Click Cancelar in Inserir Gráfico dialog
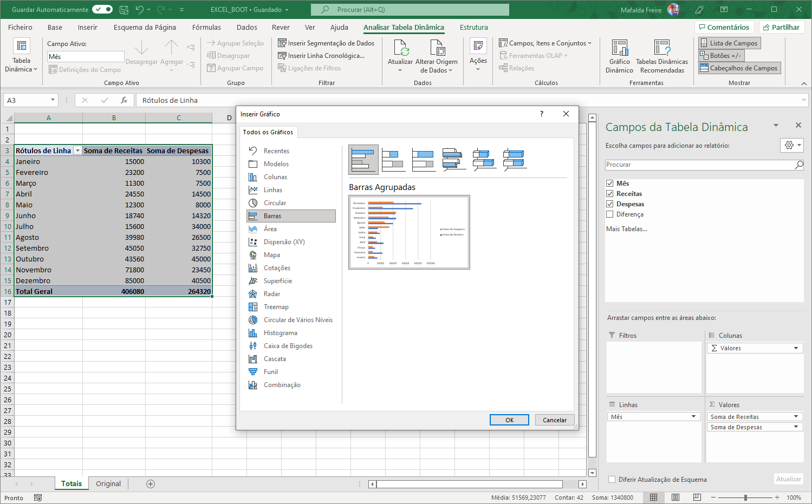 click(555, 420)
